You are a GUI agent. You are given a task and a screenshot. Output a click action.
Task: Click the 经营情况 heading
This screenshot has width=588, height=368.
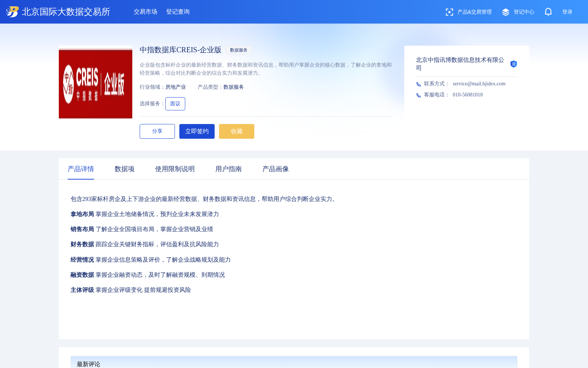[82, 260]
